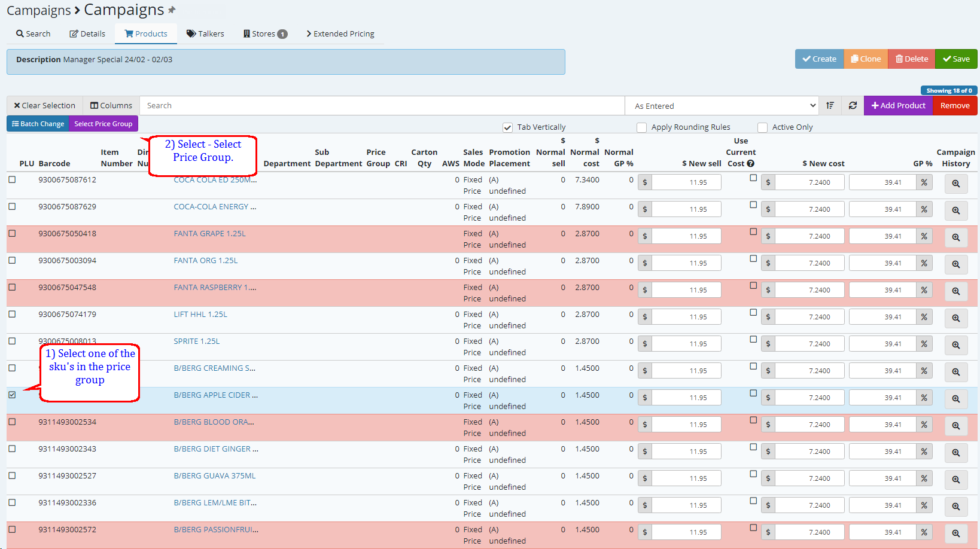Image resolution: width=980 pixels, height=549 pixels.
Task: Open the LIFT HHL 1.25L product link
Action: point(200,314)
